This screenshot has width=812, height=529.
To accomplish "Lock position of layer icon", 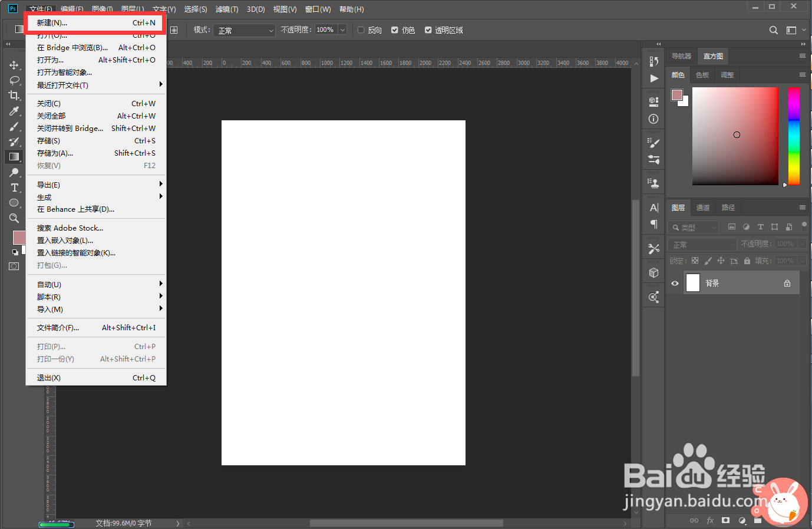I will coord(721,261).
